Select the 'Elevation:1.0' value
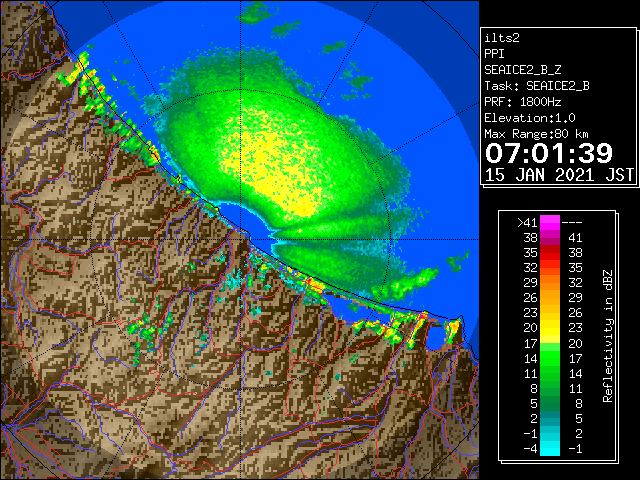The image size is (640, 480). [x=530, y=118]
